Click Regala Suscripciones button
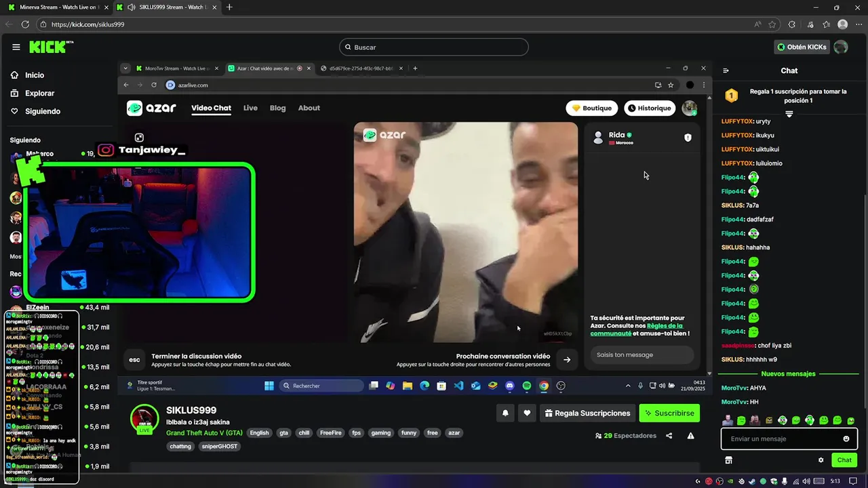868x488 pixels. [587, 413]
